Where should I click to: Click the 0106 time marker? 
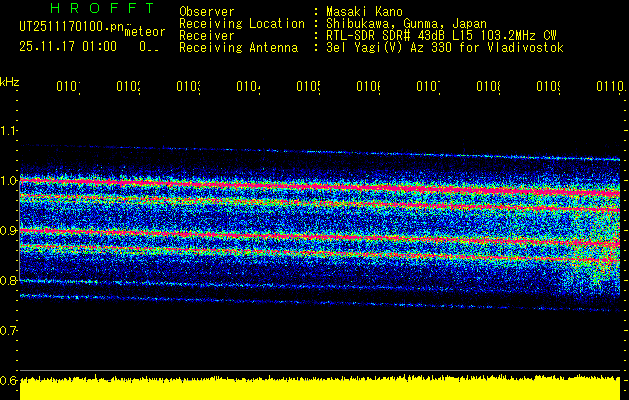[369, 87]
